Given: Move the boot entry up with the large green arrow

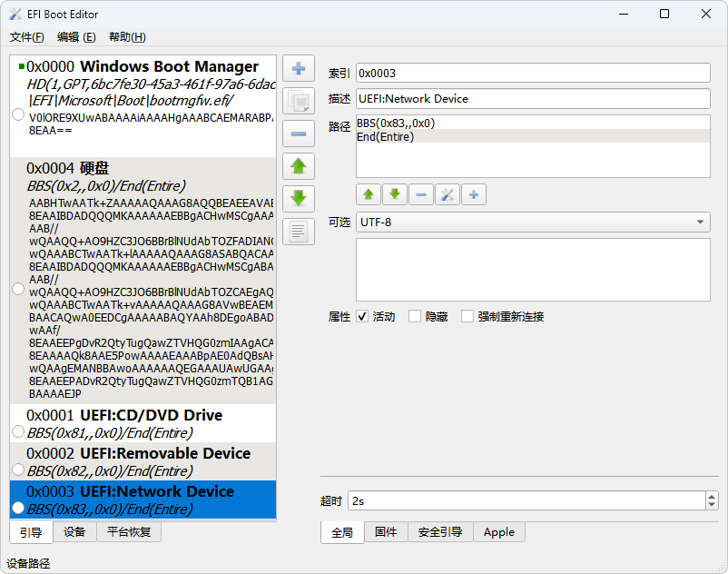Looking at the screenshot, I should 298,166.
